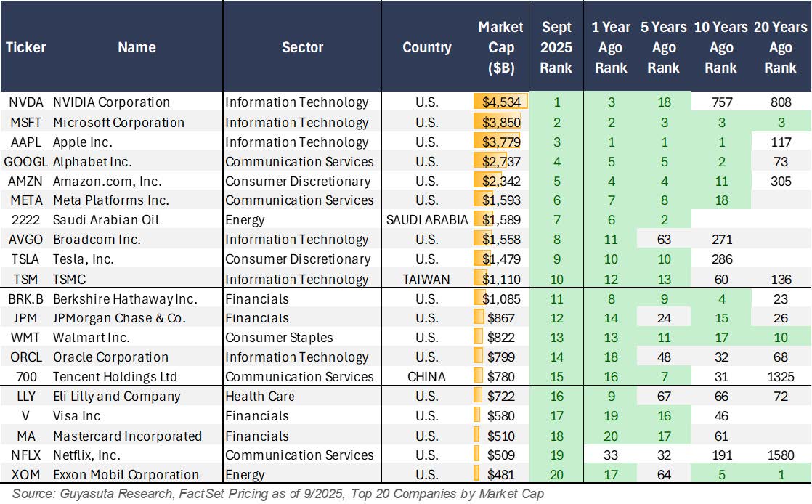Click the Sector column header

pos(302,47)
